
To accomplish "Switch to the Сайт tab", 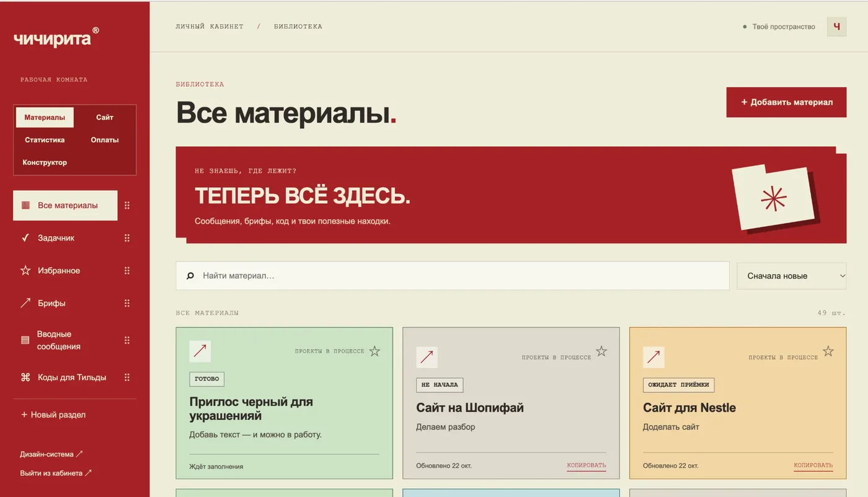I will click(x=105, y=117).
